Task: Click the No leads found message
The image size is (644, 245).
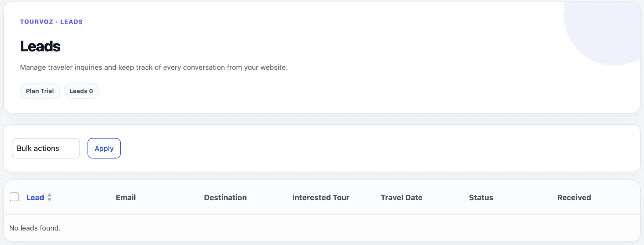Action: coord(35,228)
